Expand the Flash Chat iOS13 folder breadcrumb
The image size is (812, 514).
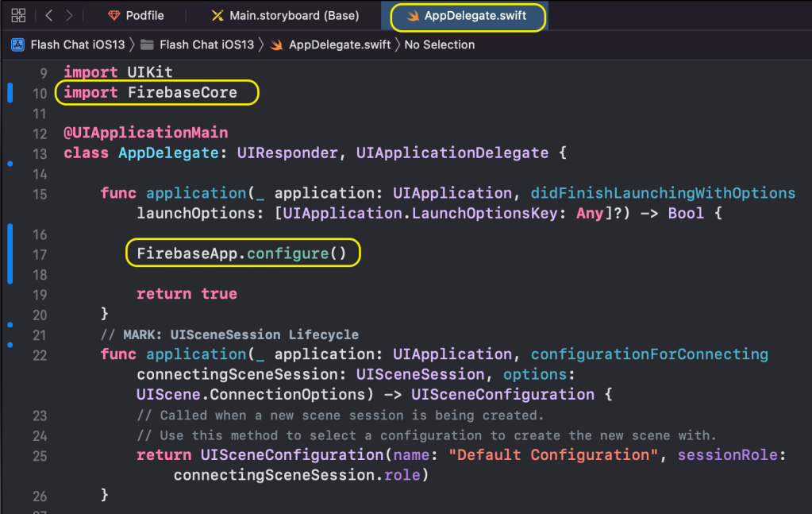click(206, 44)
